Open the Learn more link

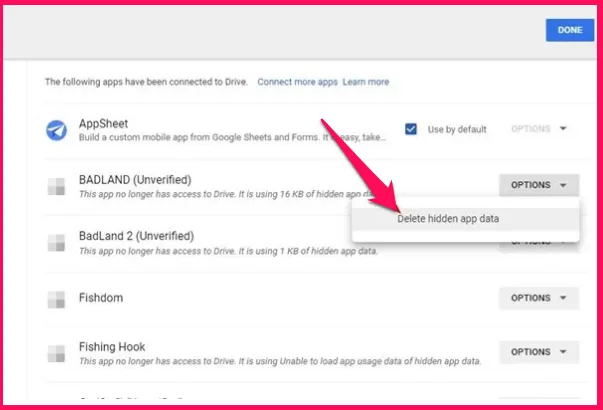(x=366, y=82)
